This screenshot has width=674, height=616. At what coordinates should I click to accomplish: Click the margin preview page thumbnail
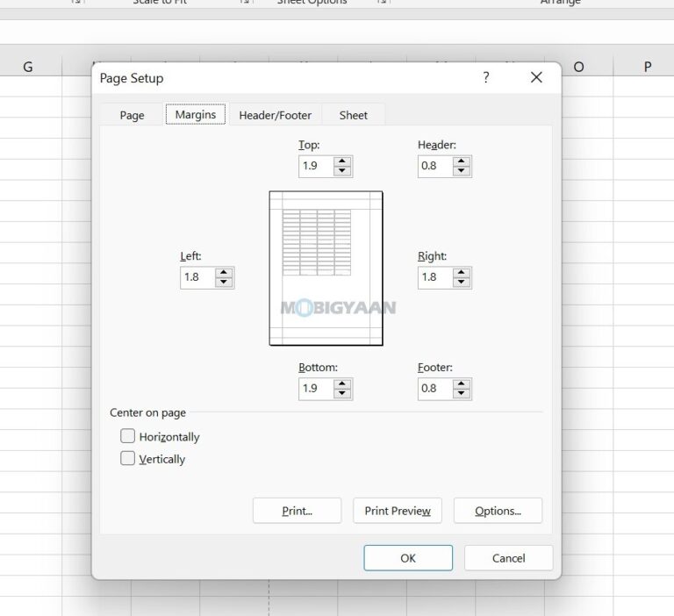point(326,269)
